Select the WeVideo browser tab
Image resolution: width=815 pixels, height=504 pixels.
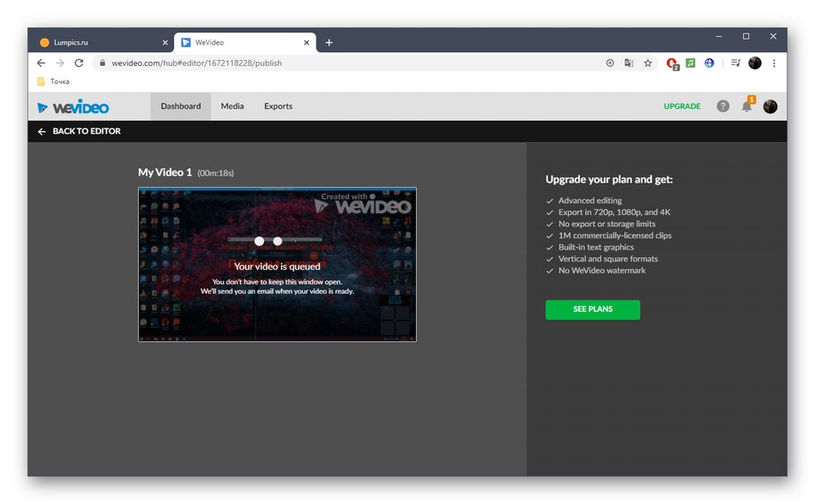point(244,43)
